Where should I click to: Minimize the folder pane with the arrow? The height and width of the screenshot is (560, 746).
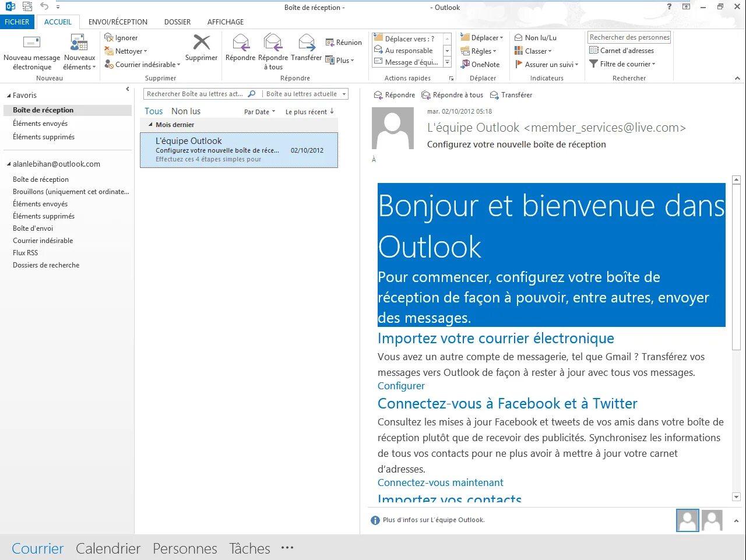128,89
